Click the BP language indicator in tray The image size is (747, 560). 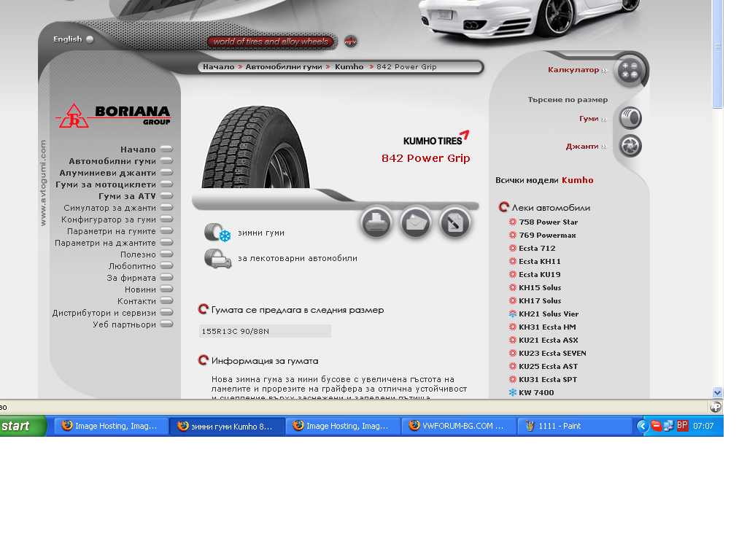pyautogui.click(x=682, y=426)
